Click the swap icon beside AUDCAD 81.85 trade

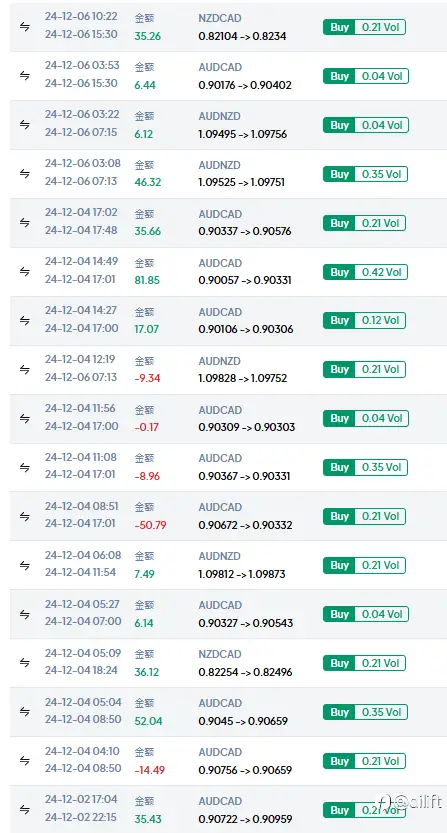click(24, 271)
